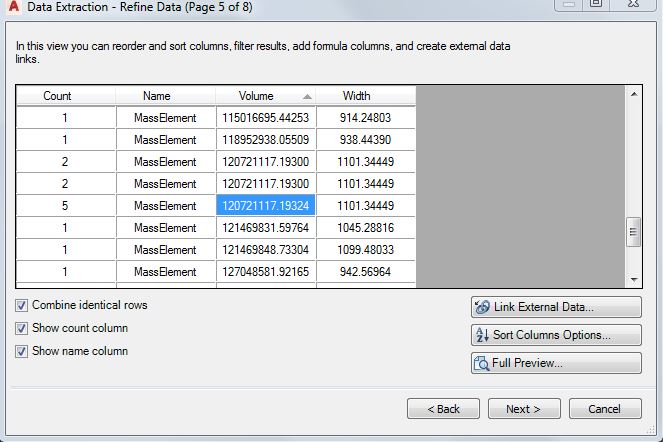Click the vertical scrollbar thumb
663x442 pixels.
coord(633,232)
